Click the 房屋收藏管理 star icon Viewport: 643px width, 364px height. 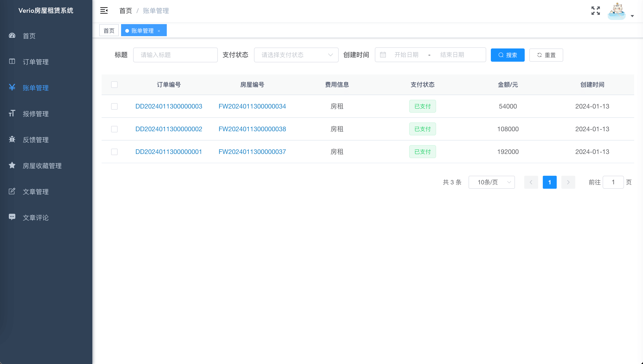[12, 165]
